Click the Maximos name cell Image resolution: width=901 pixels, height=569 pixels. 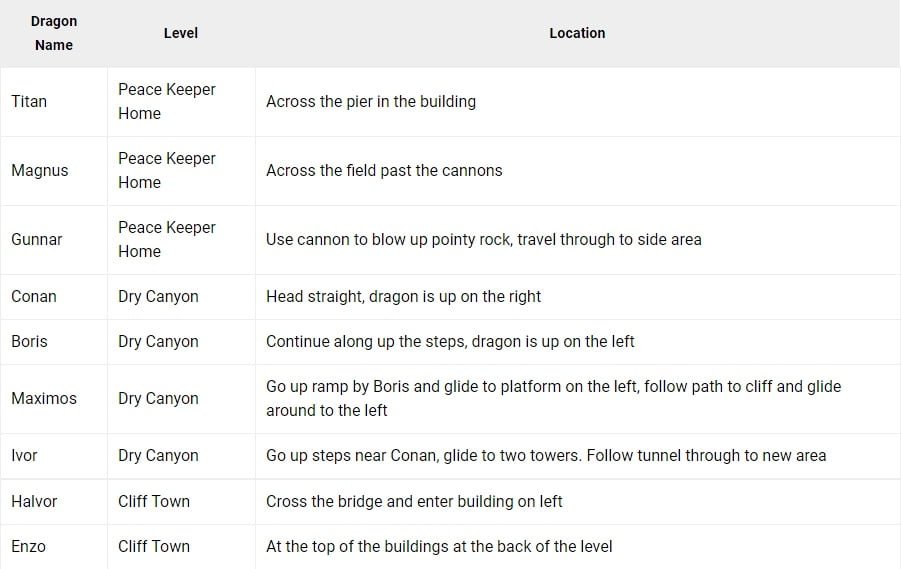(43, 398)
